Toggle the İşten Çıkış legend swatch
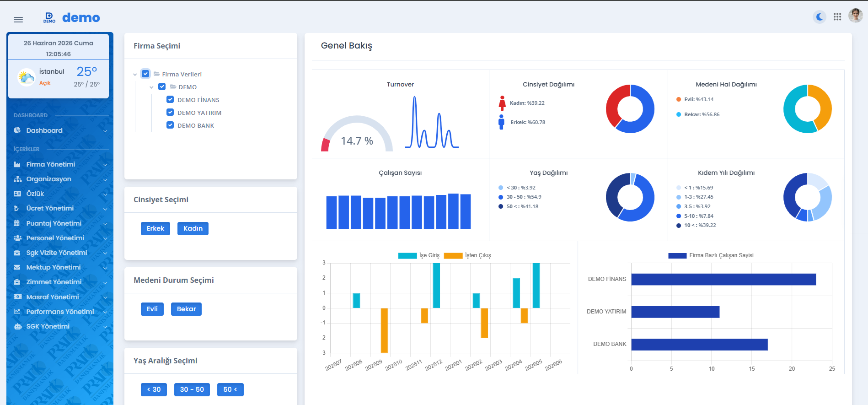 point(453,255)
